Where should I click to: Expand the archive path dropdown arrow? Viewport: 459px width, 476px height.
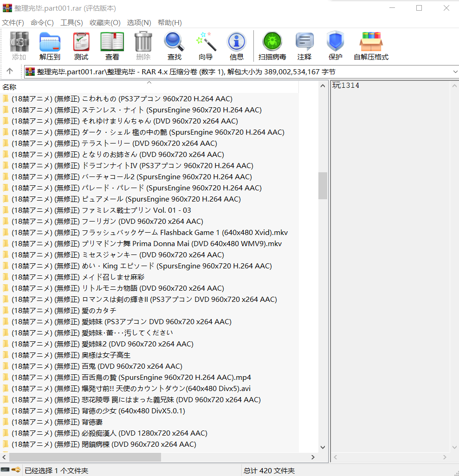[455, 72]
